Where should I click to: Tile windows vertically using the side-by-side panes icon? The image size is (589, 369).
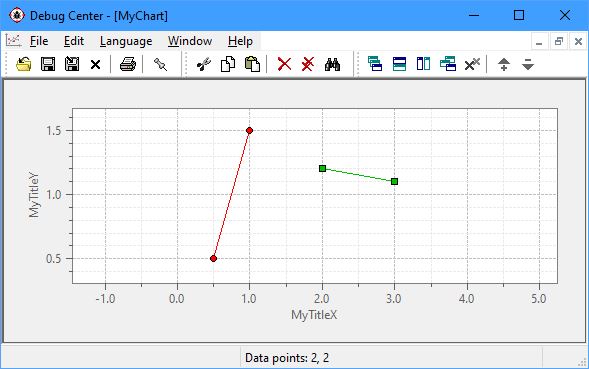[423, 64]
